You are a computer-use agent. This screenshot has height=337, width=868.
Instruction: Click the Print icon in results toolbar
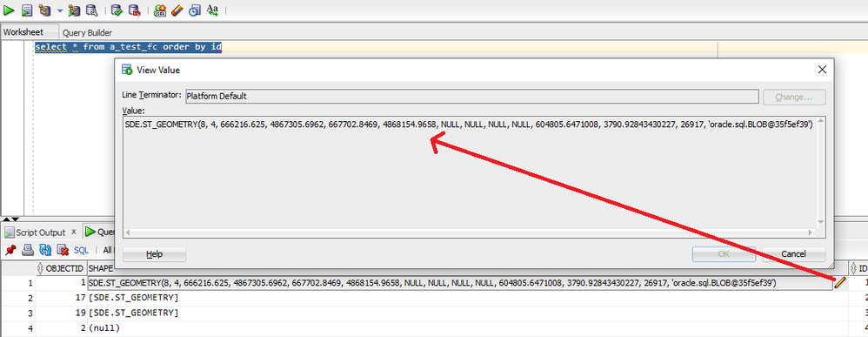(28, 250)
